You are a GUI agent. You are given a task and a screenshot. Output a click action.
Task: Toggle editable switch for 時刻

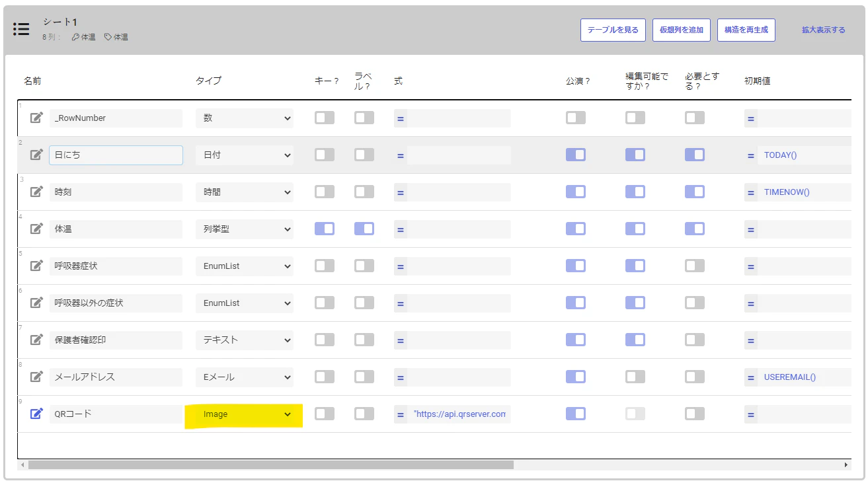coord(635,192)
